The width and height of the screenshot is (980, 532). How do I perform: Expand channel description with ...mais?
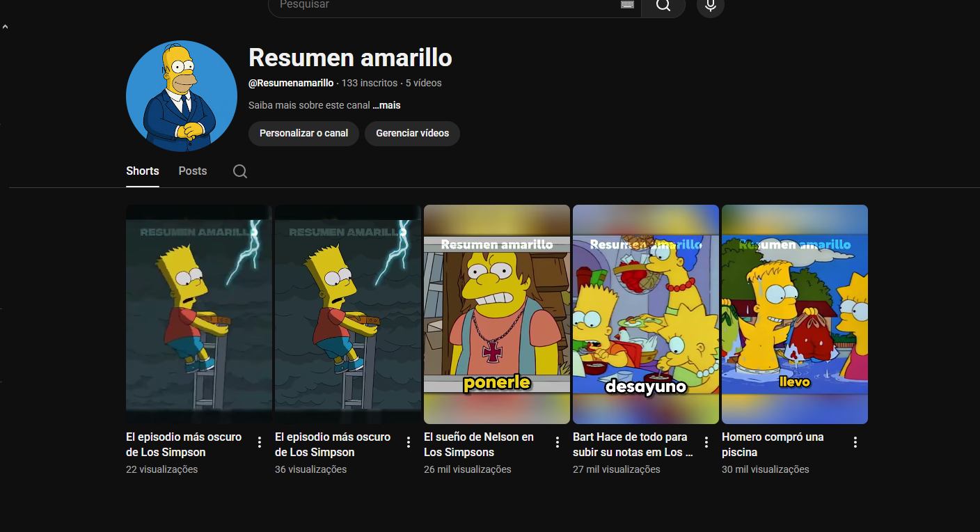386,106
